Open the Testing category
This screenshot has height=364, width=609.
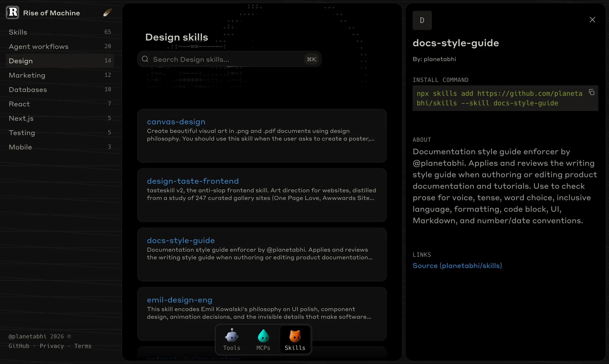pos(60,132)
